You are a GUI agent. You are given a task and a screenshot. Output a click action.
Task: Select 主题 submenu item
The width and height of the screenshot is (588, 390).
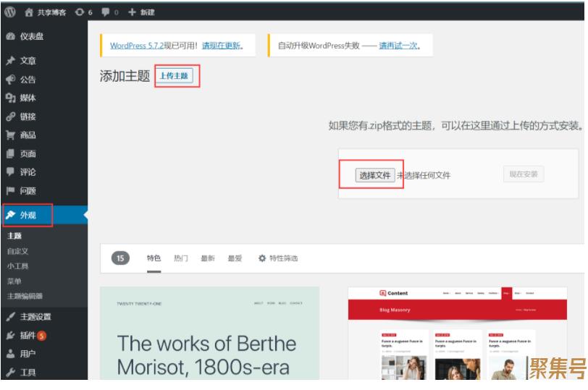(x=14, y=236)
